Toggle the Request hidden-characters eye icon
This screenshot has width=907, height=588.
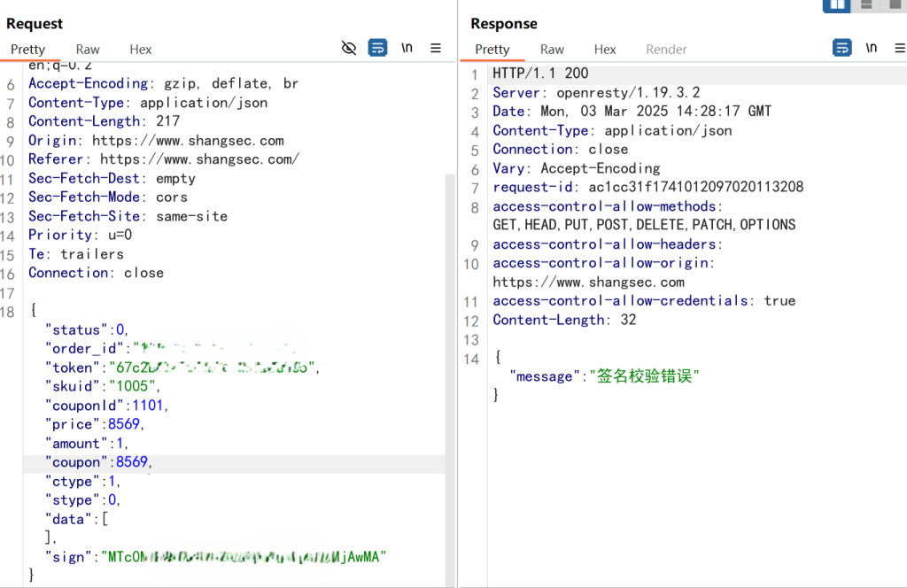click(349, 48)
